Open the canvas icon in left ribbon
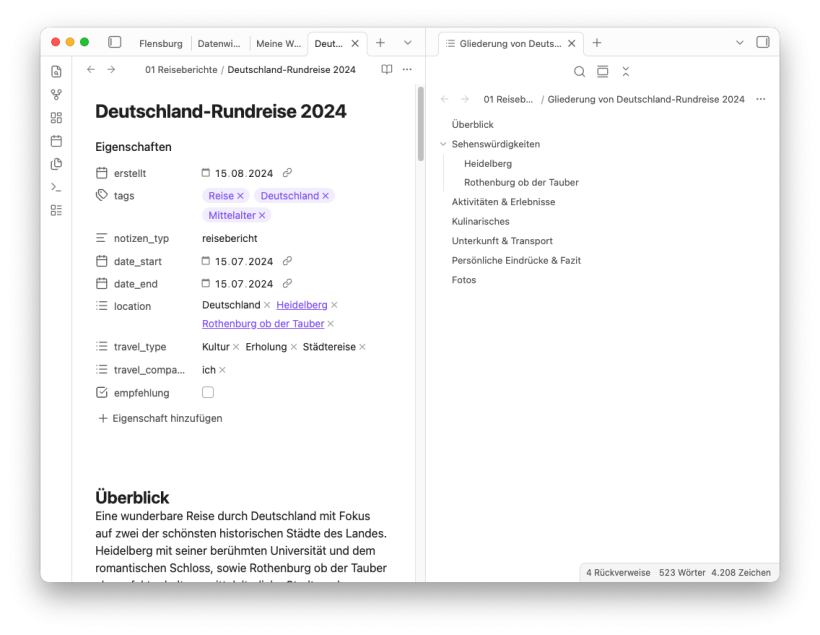 [56, 118]
